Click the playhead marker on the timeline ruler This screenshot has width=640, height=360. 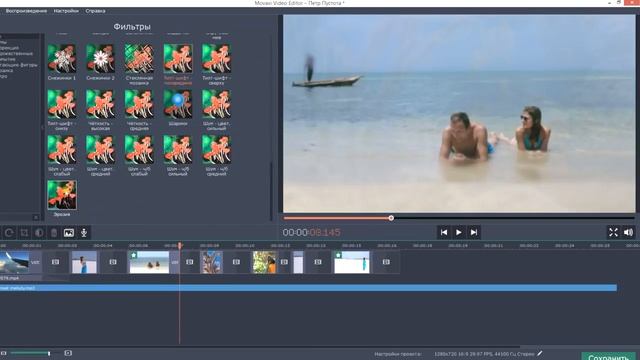[x=180, y=245]
